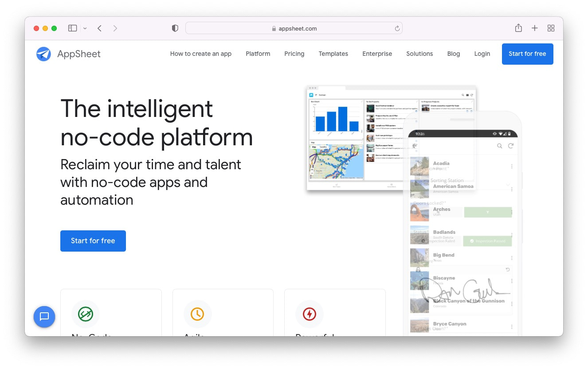Click the orange Agile clock icon
Viewport: 588px width, 369px height.
(x=197, y=314)
